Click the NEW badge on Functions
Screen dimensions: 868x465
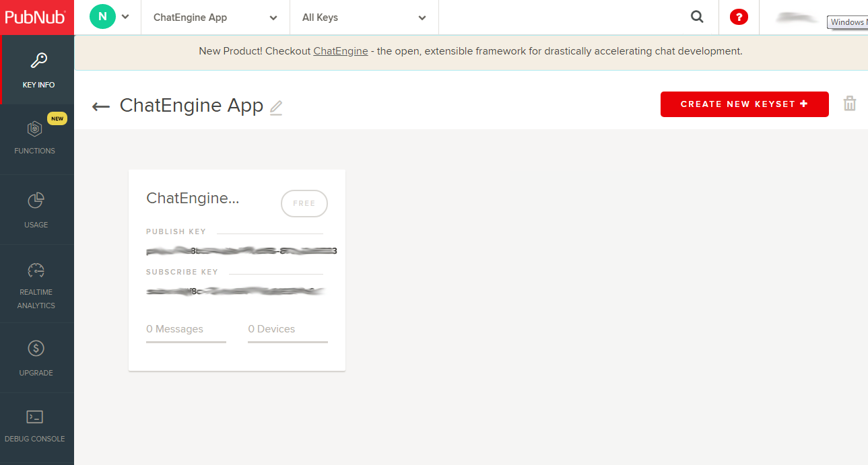(x=57, y=119)
